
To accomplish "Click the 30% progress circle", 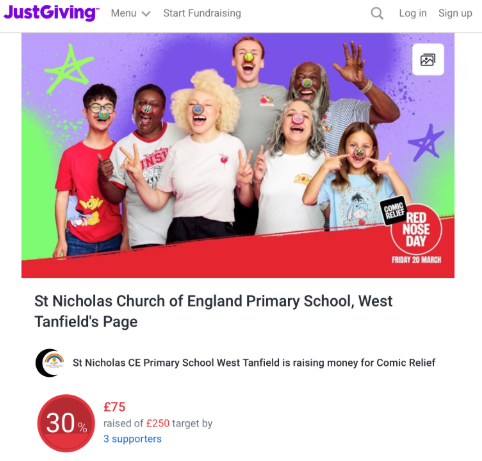I will pyautogui.click(x=66, y=423).
